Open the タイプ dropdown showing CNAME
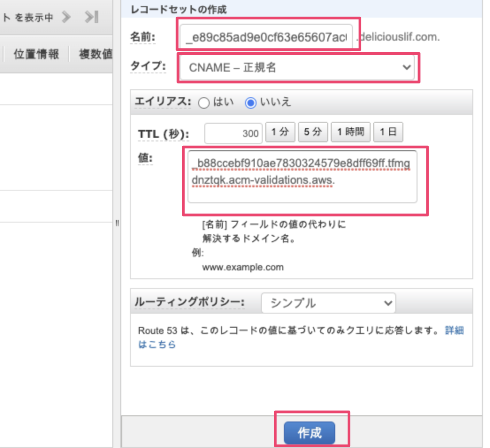The image size is (490, 448). pos(297,67)
